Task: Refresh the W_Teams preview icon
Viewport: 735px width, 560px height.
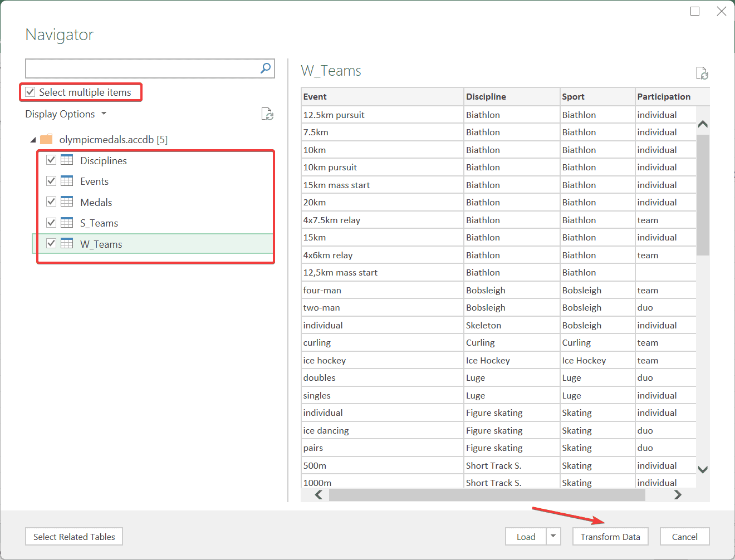Action: [x=702, y=73]
